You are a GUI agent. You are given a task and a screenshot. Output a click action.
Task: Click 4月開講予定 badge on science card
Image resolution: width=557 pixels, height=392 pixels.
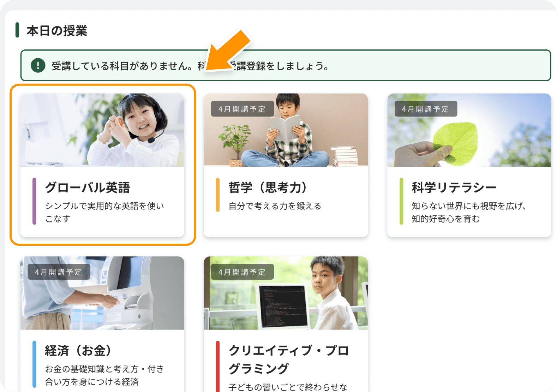click(x=426, y=109)
